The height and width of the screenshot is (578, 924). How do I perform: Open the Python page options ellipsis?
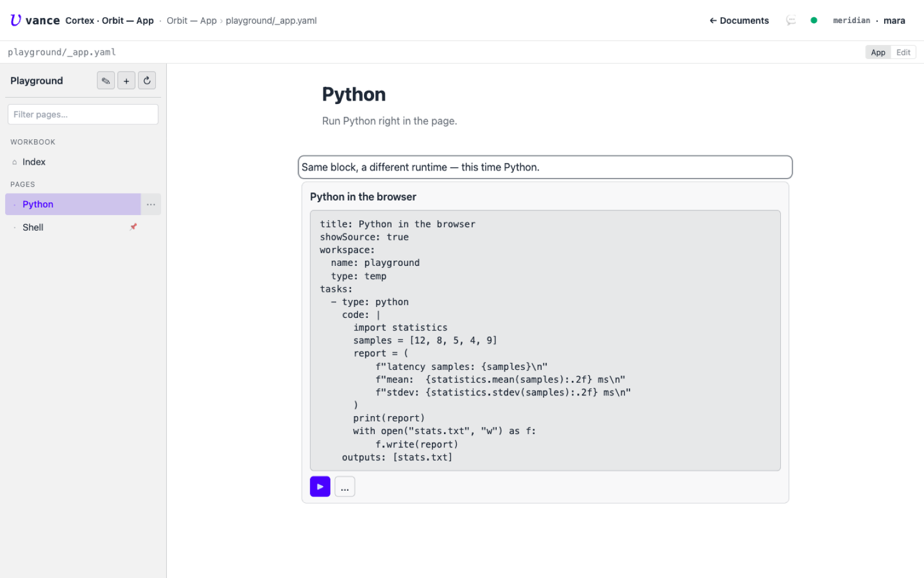click(151, 204)
